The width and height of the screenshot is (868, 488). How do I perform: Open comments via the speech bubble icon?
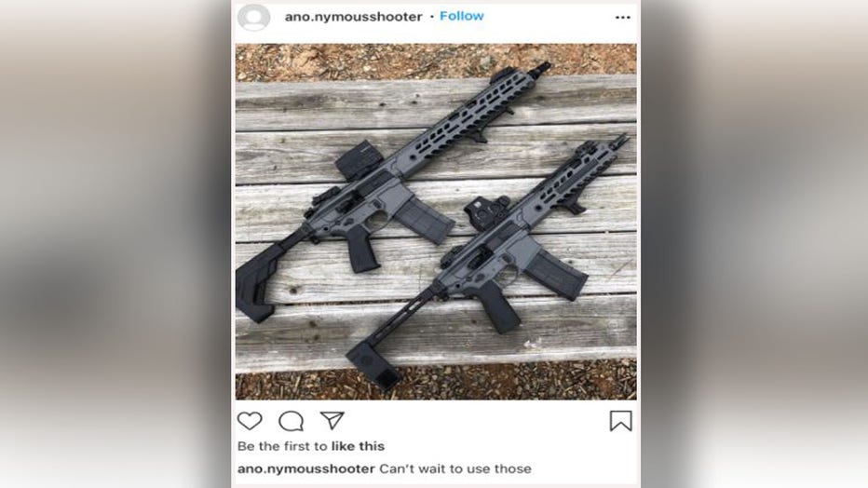click(x=292, y=421)
